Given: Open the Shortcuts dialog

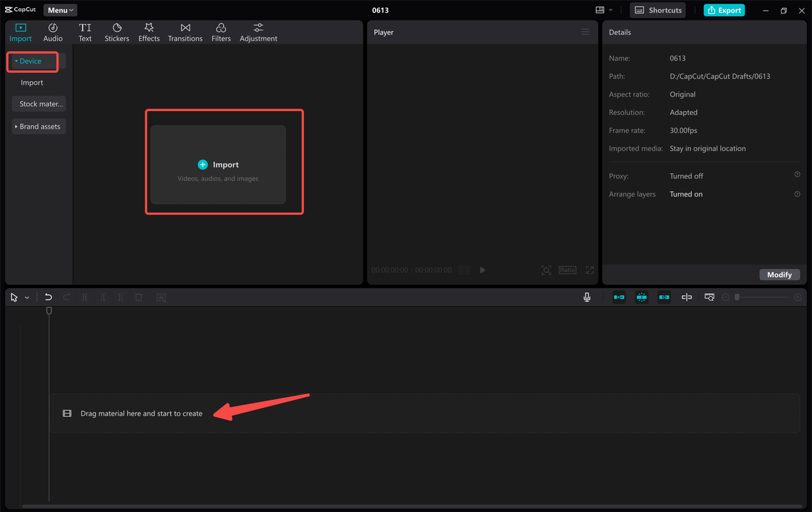Looking at the screenshot, I should (x=657, y=10).
